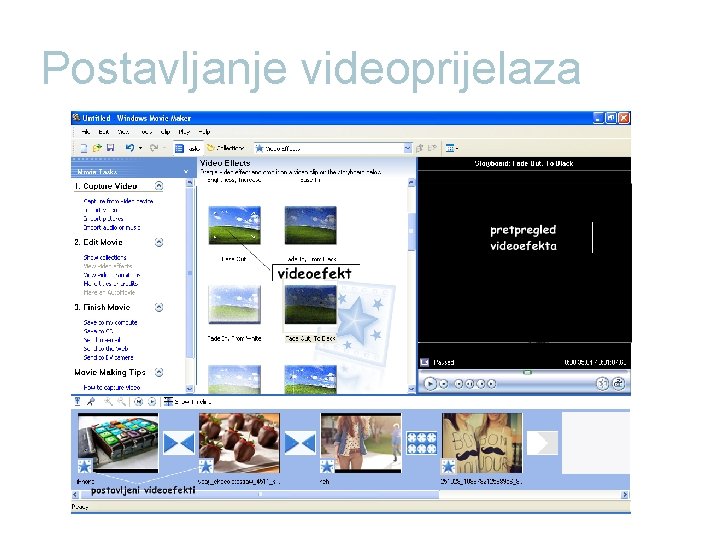720x540 pixels.
Task: Go up one collection level icon
Action: (420, 148)
